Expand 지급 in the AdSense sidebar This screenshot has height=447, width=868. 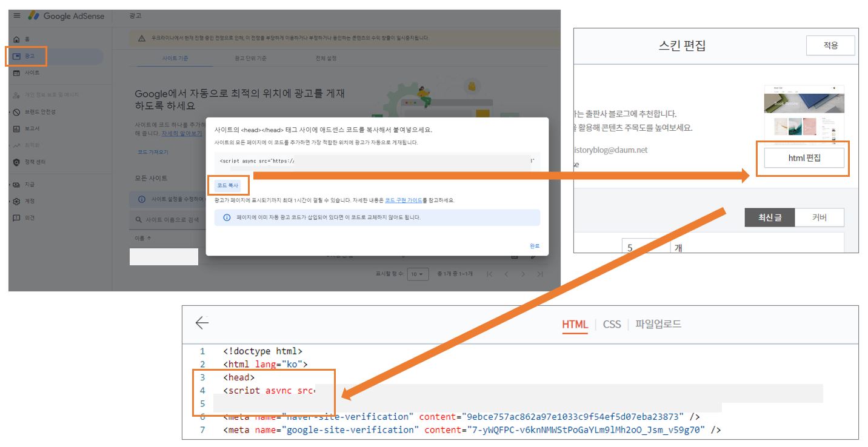[x=24, y=184]
